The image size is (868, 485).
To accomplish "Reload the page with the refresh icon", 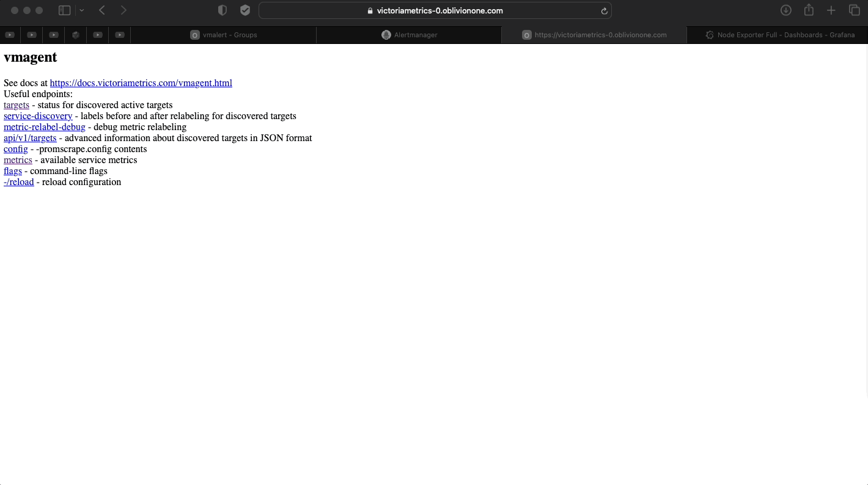I will (604, 11).
